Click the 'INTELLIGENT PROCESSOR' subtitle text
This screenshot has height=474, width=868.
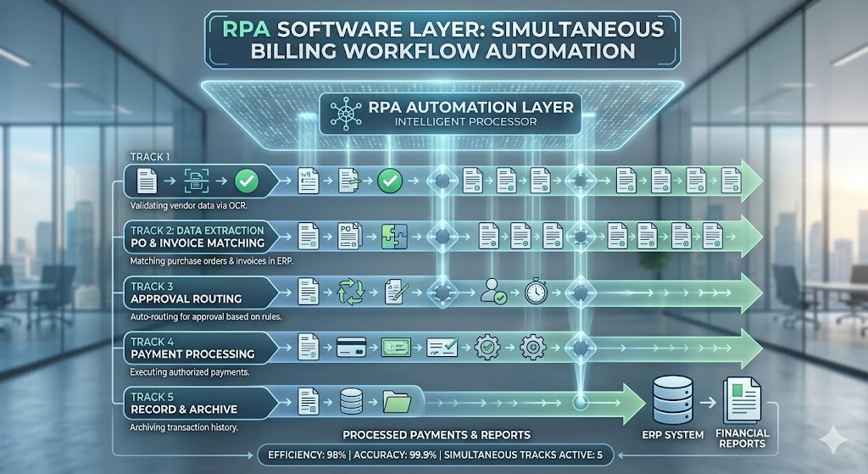click(466, 122)
